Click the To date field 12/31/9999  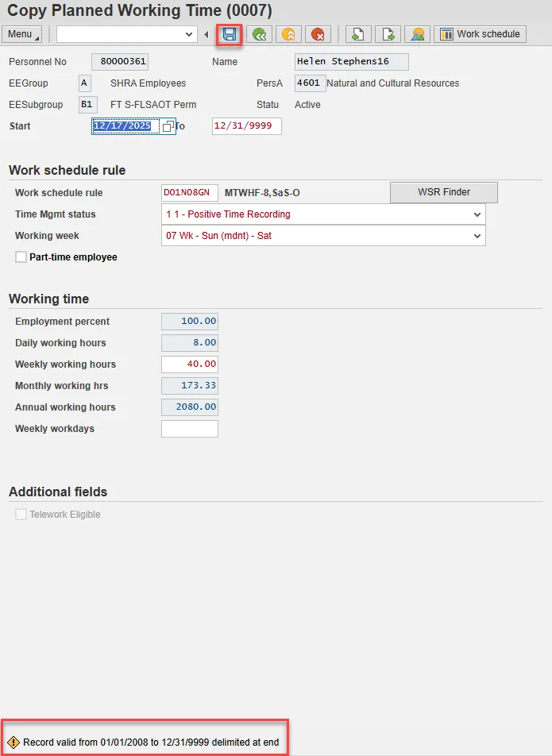click(247, 125)
